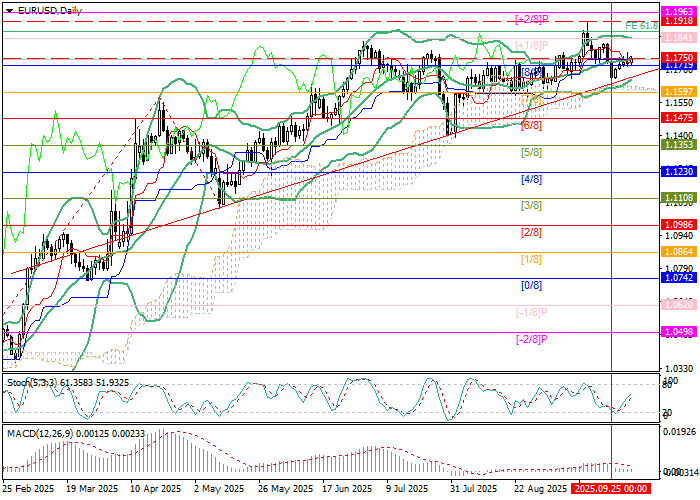Click the highlighted 2025.09.25 00:00 date marker
The image size is (700, 500).
pos(612,490)
